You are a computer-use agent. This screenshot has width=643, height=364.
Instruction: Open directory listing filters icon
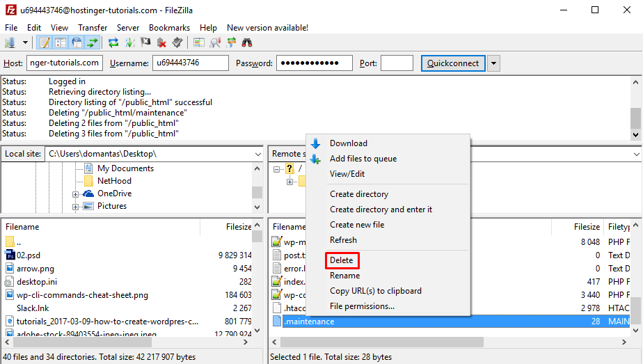pyautogui.click(x=199, y=42)
